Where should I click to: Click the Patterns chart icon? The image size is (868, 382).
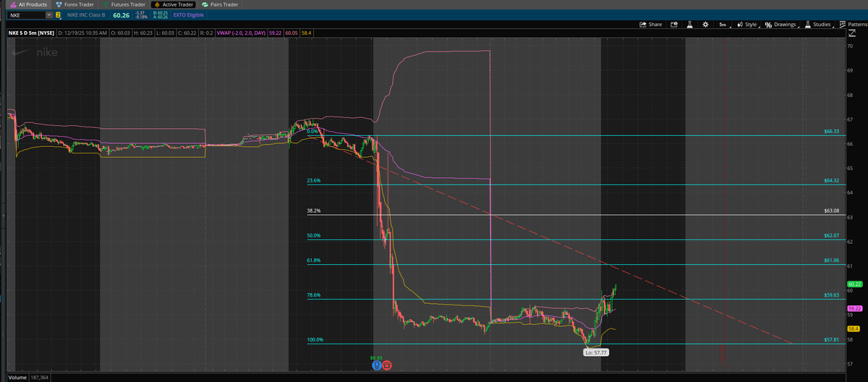coord(843,25)
